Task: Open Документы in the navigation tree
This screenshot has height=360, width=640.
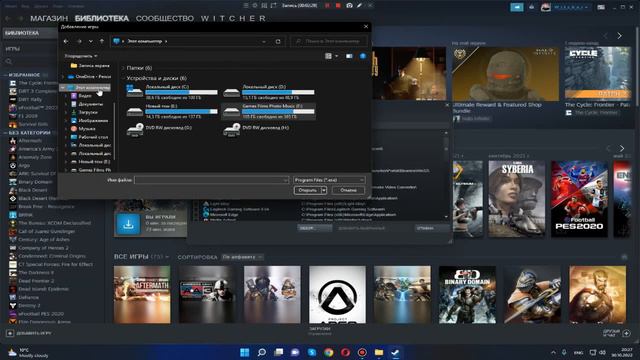Action: point(87,104)
